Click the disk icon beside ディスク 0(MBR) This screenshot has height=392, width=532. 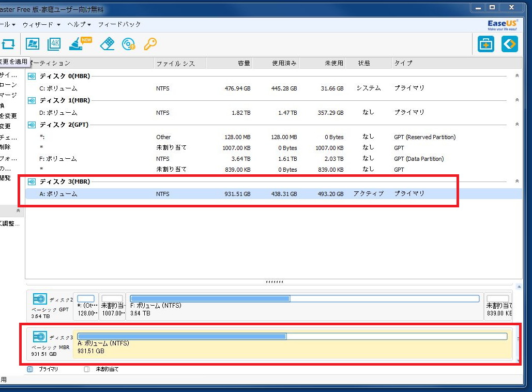click(32, 77)
